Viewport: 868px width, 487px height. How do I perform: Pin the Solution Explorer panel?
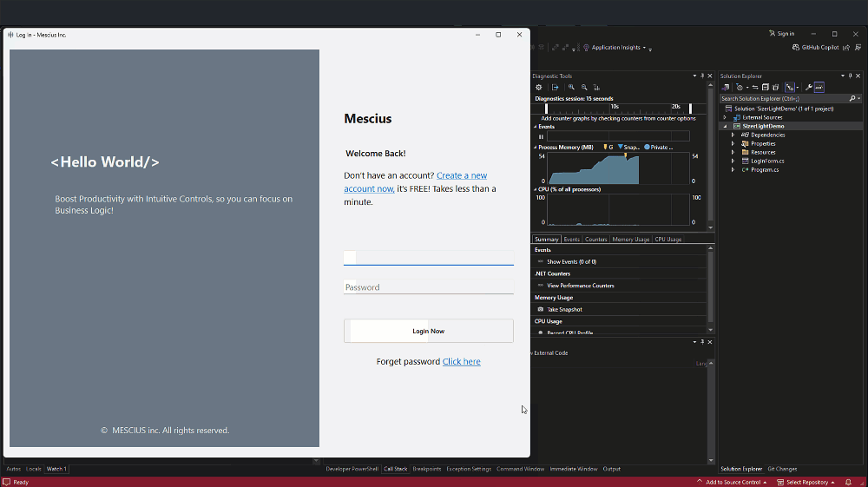click(x=851, y=76)
